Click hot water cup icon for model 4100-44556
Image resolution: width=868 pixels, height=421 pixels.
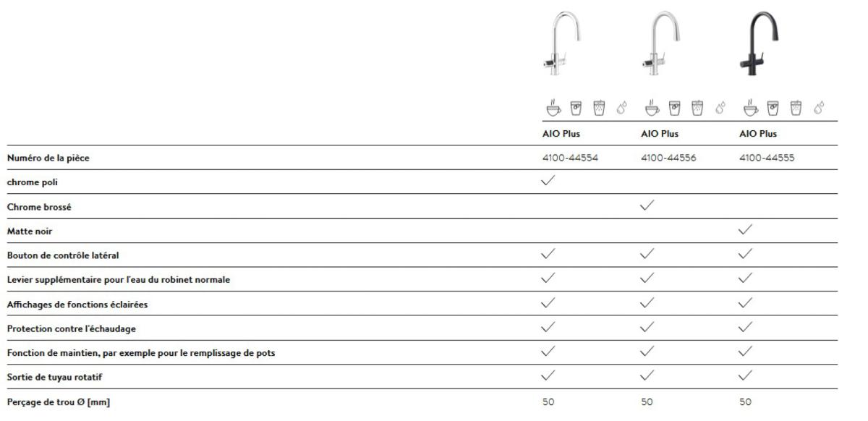(x=652, y=109)
